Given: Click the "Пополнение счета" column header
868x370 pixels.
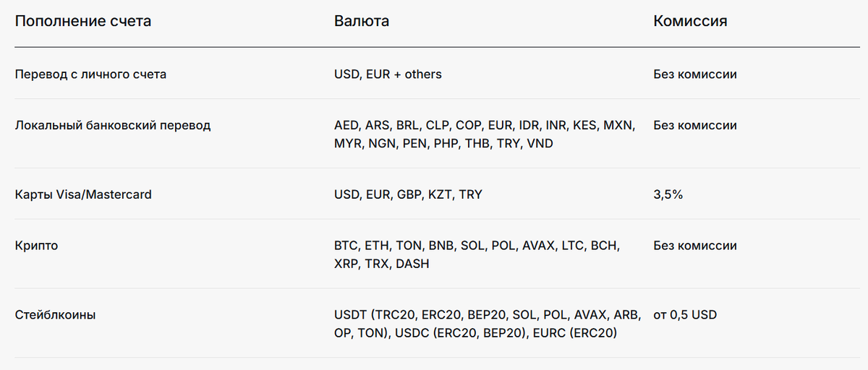Looking at the screenshot, I should [83, 21].
